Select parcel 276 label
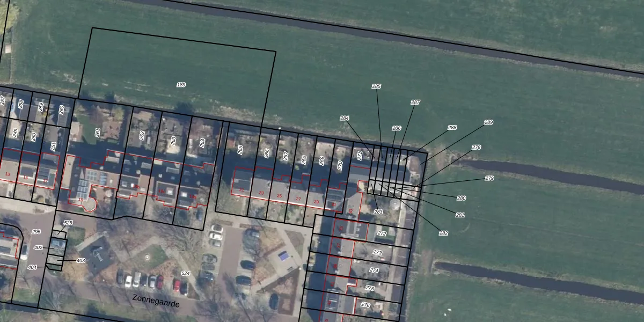The image size is (644, 322). [365, 305]
